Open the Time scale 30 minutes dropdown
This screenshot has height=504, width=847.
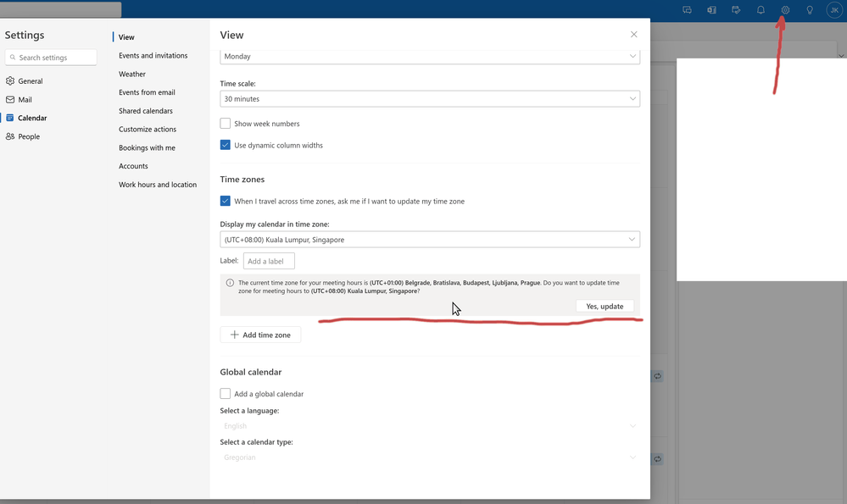point(430,99)
